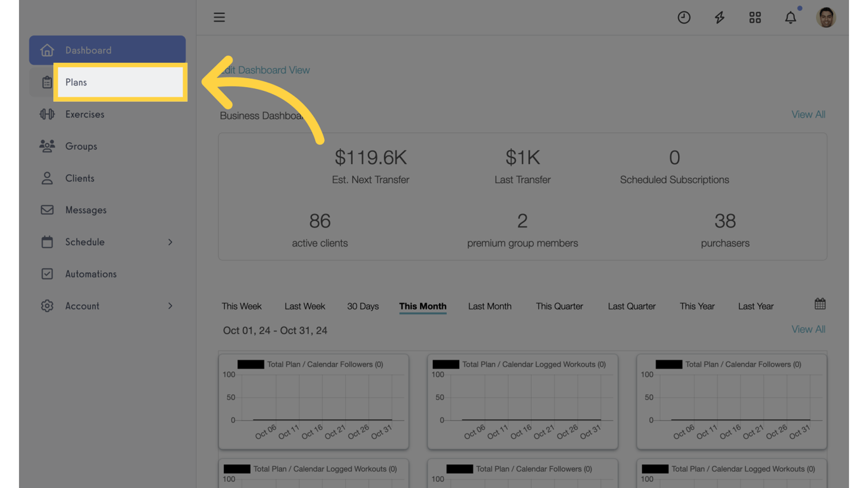The image size is (868, 488).
Task: Open the clock history icon at top
Action: pyautogui.click(x=684, y=17)
